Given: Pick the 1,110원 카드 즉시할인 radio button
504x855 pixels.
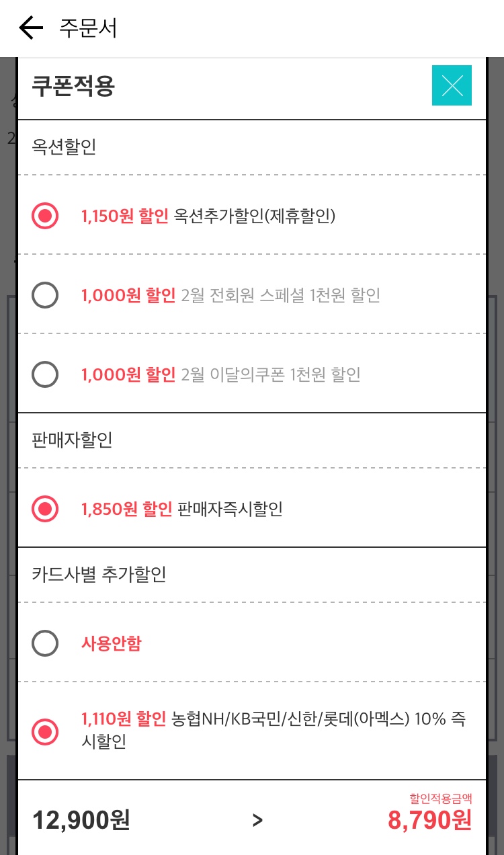Looking at the screenshot, I should 46,731.
